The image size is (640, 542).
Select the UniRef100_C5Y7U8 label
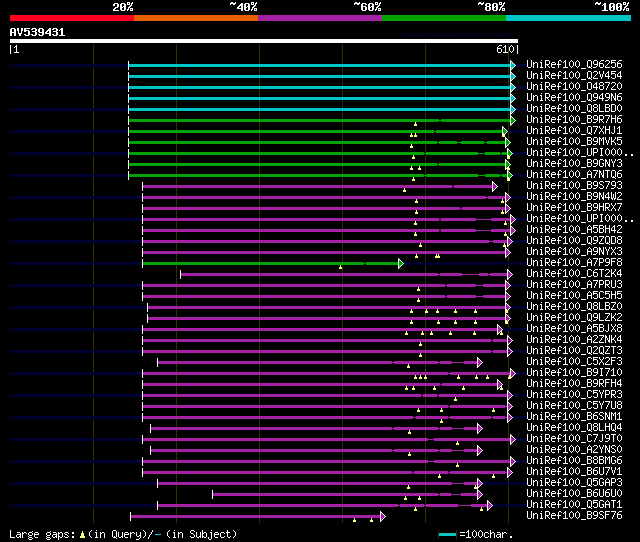tap(574, 406)
